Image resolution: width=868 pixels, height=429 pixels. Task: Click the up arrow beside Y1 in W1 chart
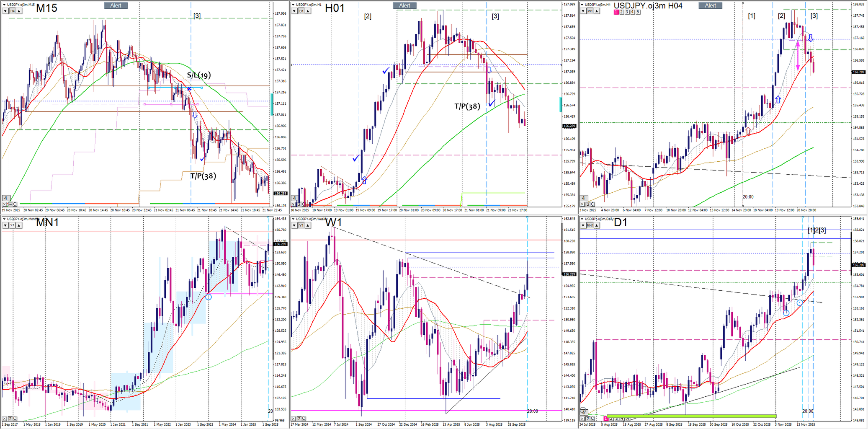point(308,225)
